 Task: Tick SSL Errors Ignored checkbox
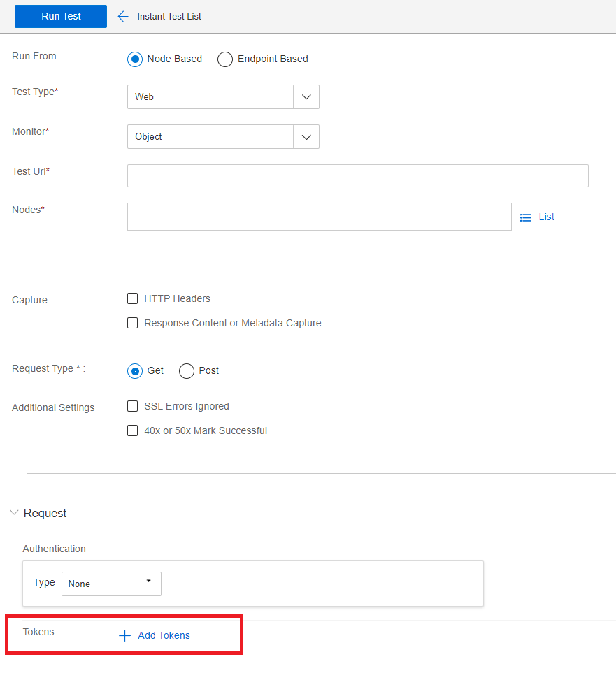click(x=133, y=407)
